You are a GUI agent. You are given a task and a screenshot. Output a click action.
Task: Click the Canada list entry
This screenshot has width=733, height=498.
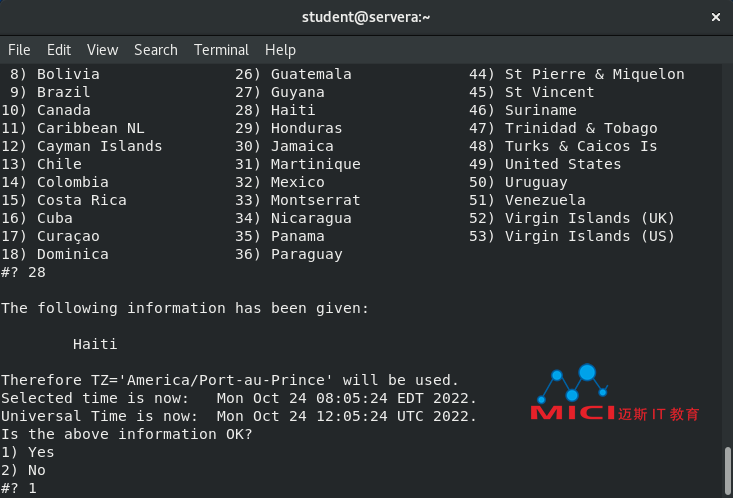(x=46, y=110)
